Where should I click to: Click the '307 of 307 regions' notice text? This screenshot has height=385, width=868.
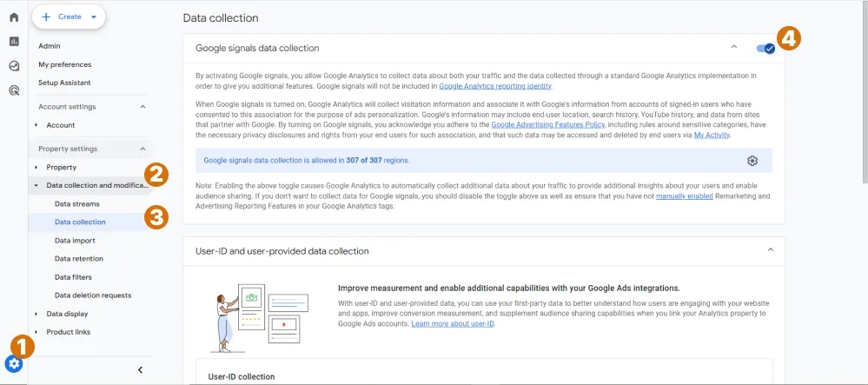coord(307,161)
